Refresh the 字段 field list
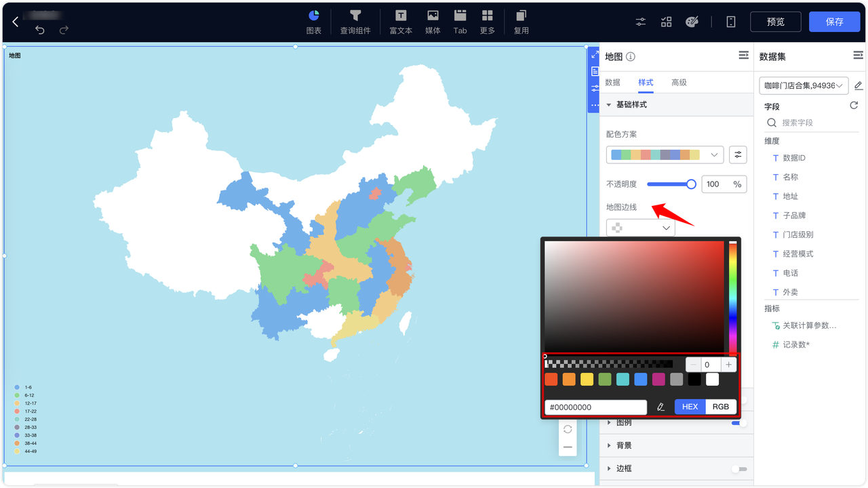The image size is (868, 488). point(854,106)
